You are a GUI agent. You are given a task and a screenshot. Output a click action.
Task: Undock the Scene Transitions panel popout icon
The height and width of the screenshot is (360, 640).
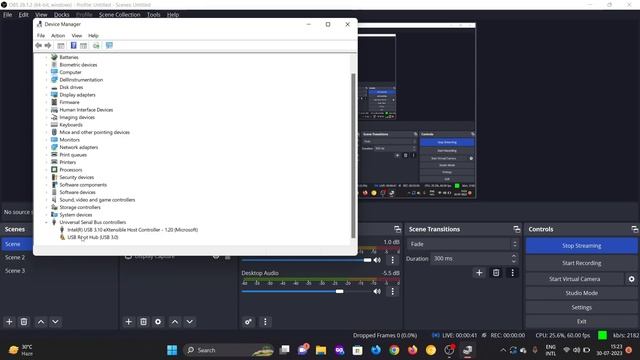coord(516,229)
